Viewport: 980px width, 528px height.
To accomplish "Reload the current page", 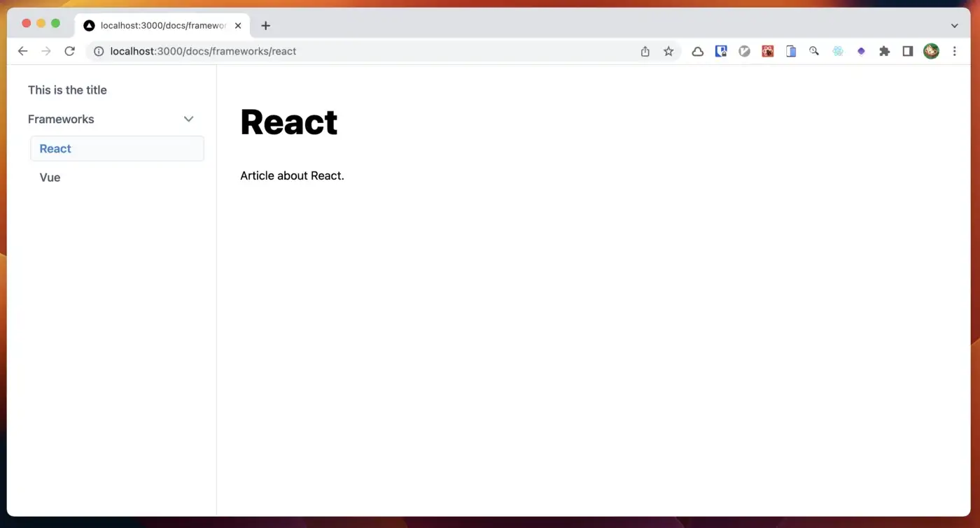I will click(69, 51).
